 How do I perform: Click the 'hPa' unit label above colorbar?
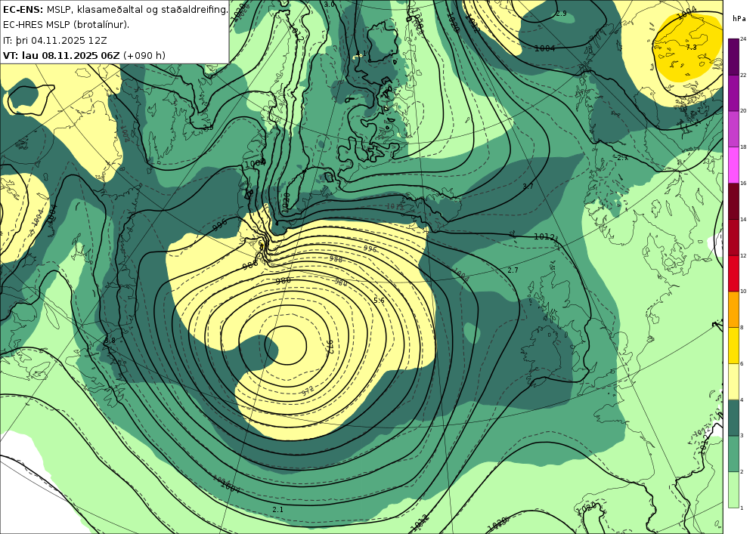(x=739, y=18)
